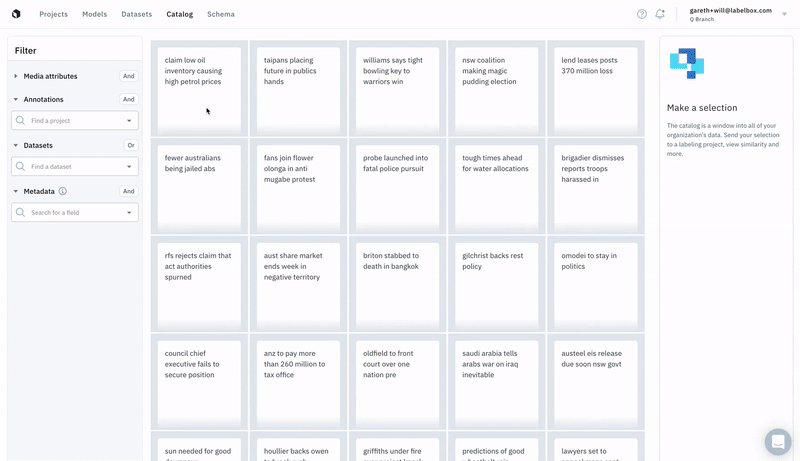
Task: Open the chat support bubble icon
Action: [x=778, y=441]
